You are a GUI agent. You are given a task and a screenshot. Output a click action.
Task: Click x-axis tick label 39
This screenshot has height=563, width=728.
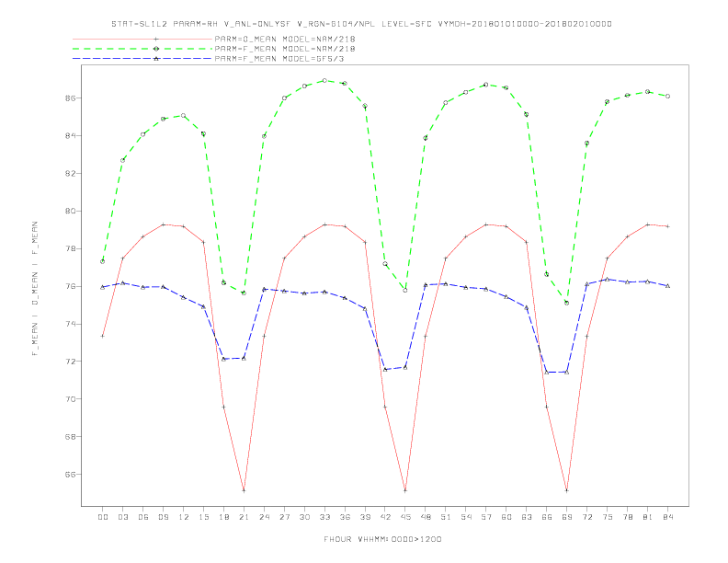tap(365, 517)
